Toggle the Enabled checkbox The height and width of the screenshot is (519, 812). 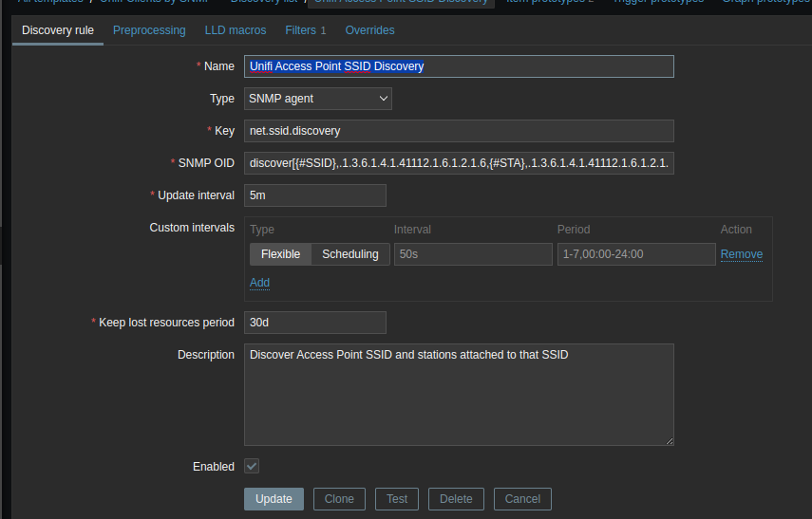[x=252, y=466]
